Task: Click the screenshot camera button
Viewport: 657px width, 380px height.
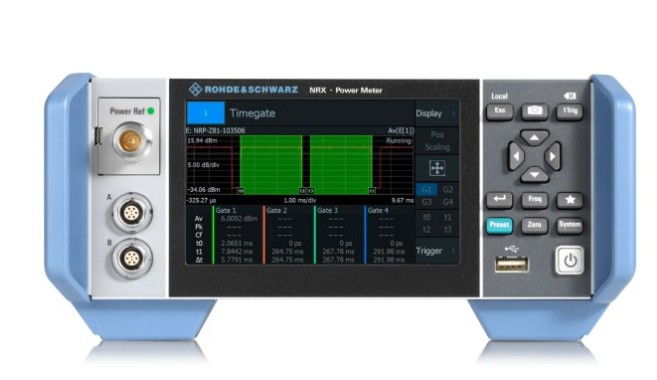Action: click(534, 111)
